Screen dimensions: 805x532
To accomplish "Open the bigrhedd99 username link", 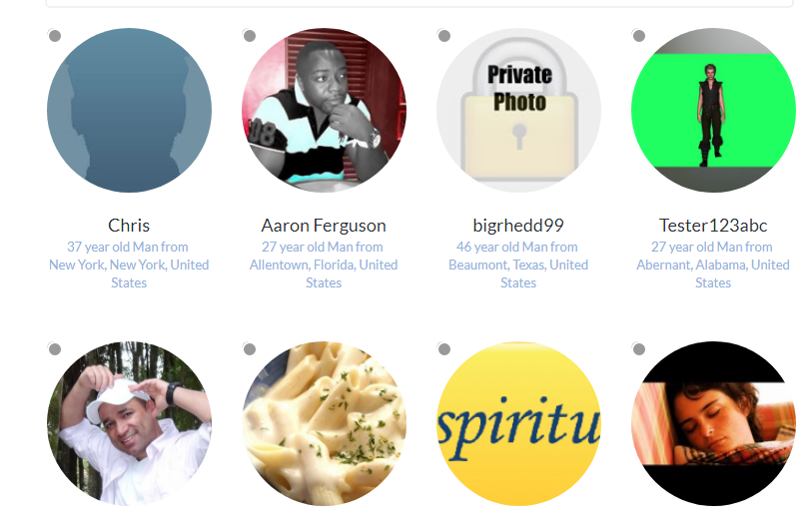I will (x=518, y=226).
